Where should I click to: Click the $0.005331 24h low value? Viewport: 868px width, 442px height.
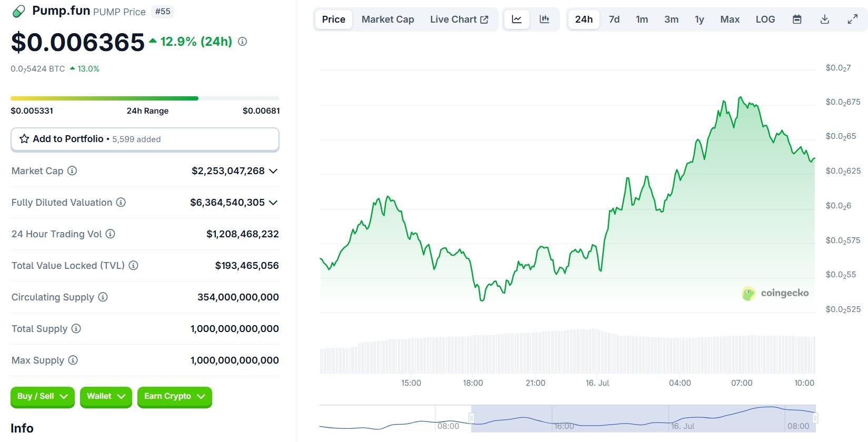pos(32,111)
